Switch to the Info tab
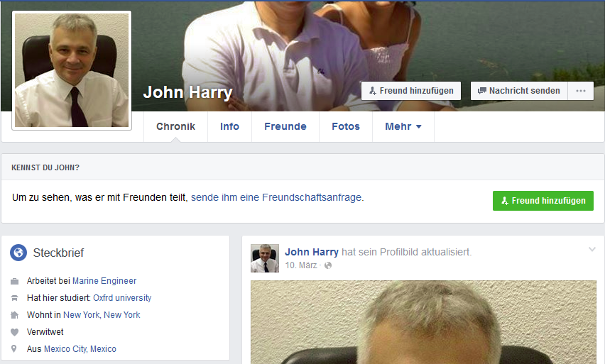The height and width of the screenshot is (364, 605). pos(229,126)
